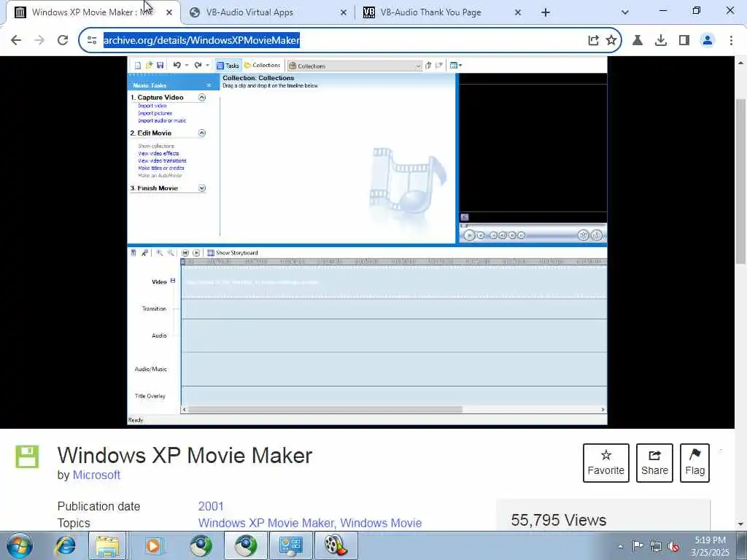Screen dimensions: 747x560
Task: Click the Show Storyboard button
Action: [x=233, y=253]
